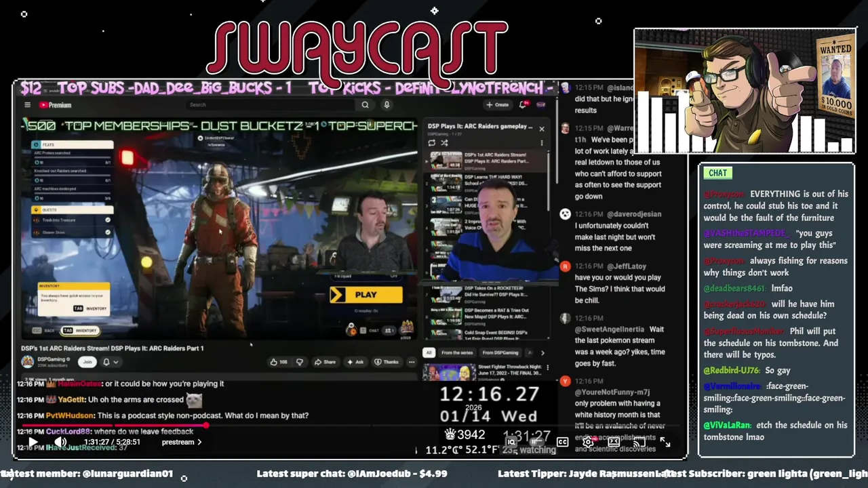Click the Clearer Skies quest checkmark
This screenshot has height=488, width=868.
coord(108,232)
